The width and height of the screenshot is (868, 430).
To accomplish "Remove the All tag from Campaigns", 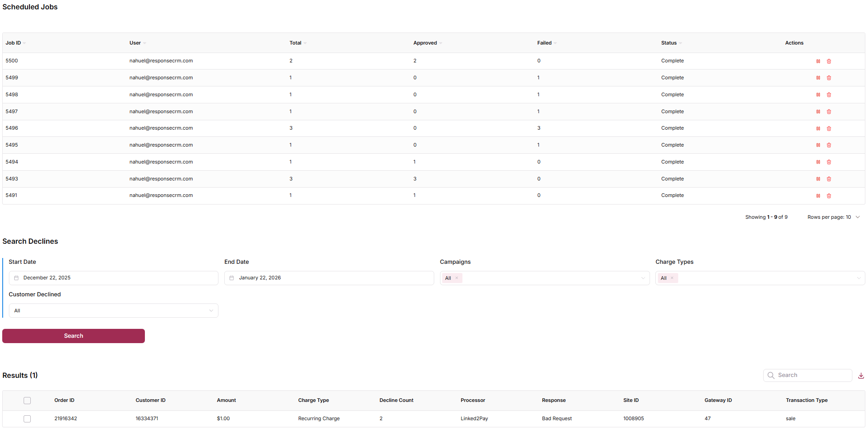I will coord(457,278).
